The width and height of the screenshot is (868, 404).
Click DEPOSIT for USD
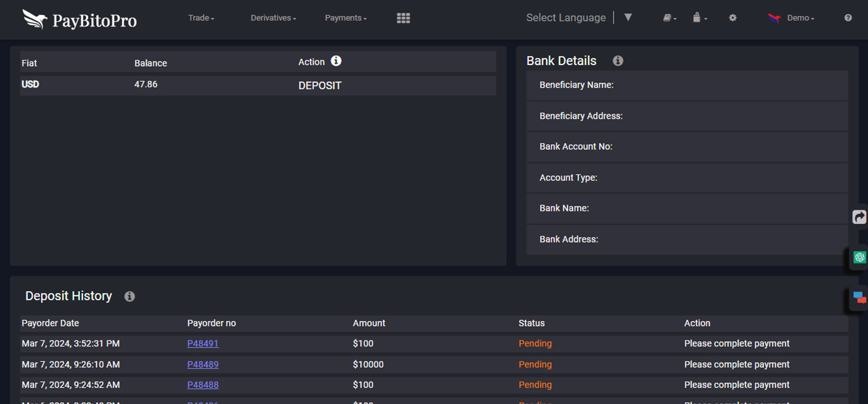tap(320, 86)
